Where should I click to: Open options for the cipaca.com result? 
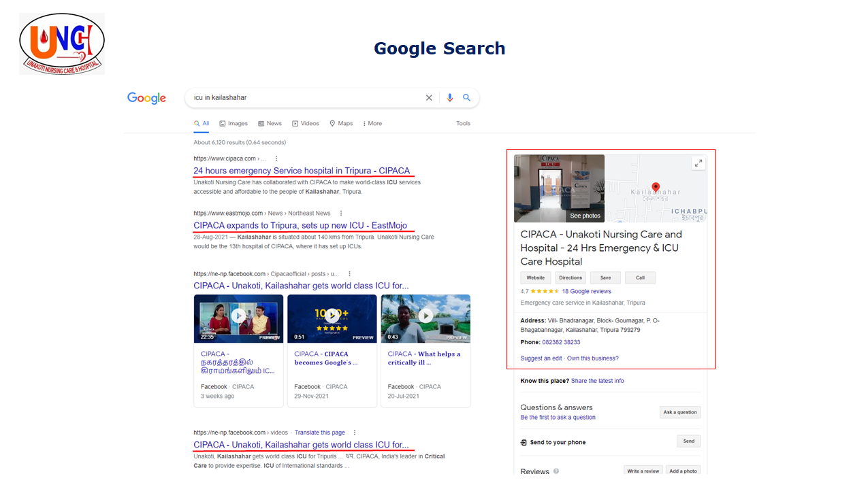(x=276, y=158)
